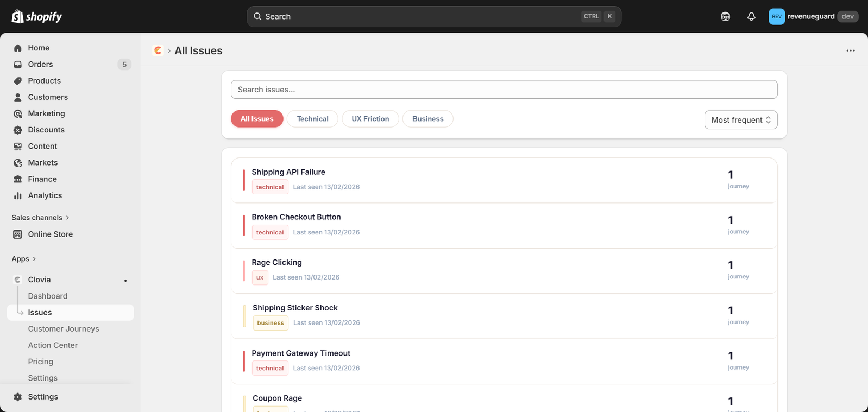Click technical tag on Payment Gateway Timeout
This screenshot has width=868, height=412.
click(270, 368)
